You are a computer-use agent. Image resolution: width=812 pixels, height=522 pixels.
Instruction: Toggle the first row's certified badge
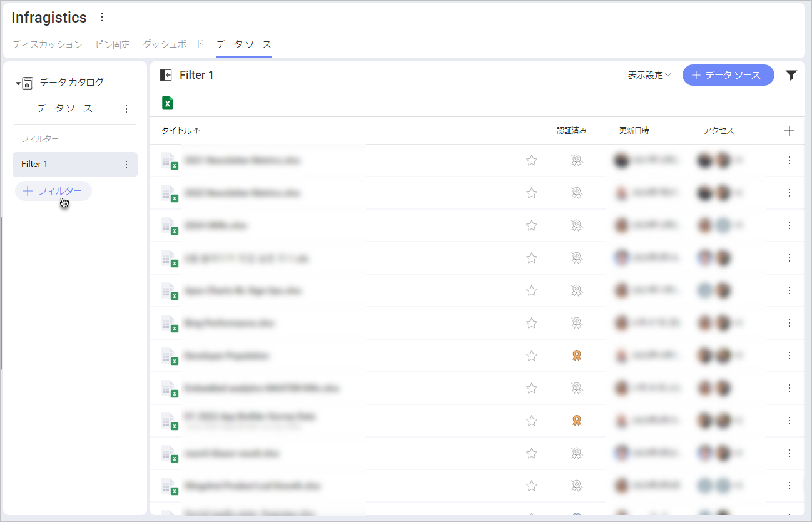(x=577, y=160)
